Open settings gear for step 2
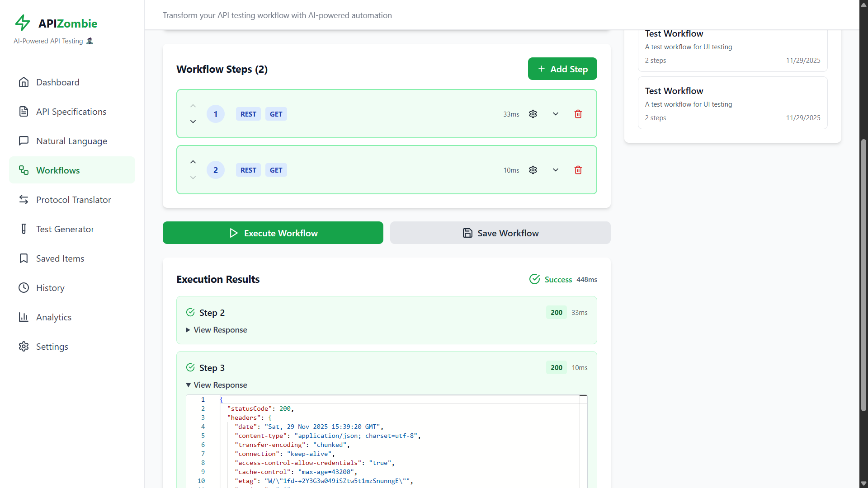Screen dimensions: 868x488 (533, 170)
